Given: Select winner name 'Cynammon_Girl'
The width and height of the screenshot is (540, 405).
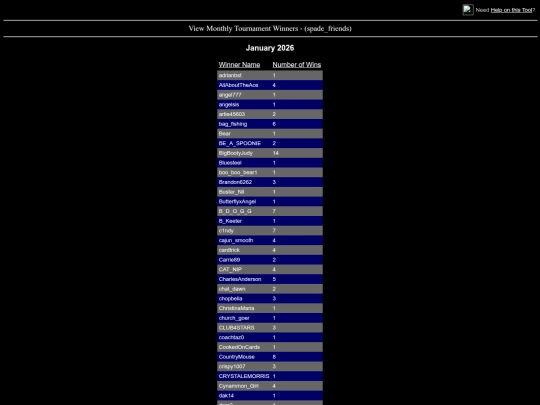Looking at the screenshot, I should click(239, 386).
